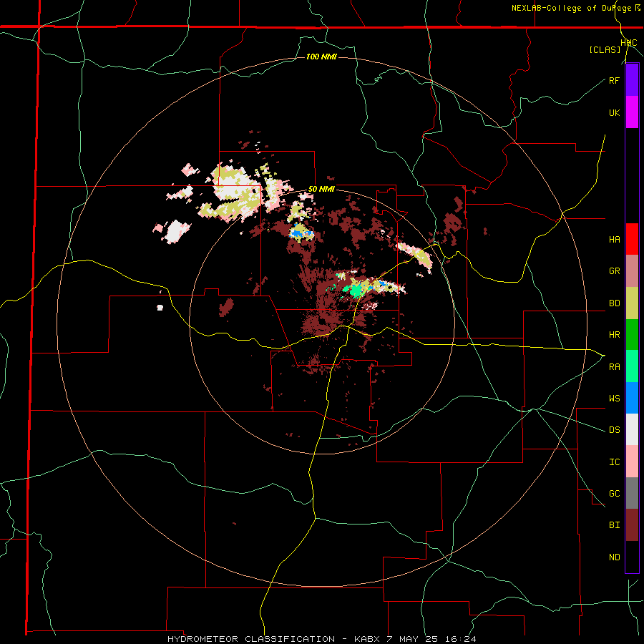Click the RA light-green legend swatch
This screenshot has width=644, height=644.
632,366
